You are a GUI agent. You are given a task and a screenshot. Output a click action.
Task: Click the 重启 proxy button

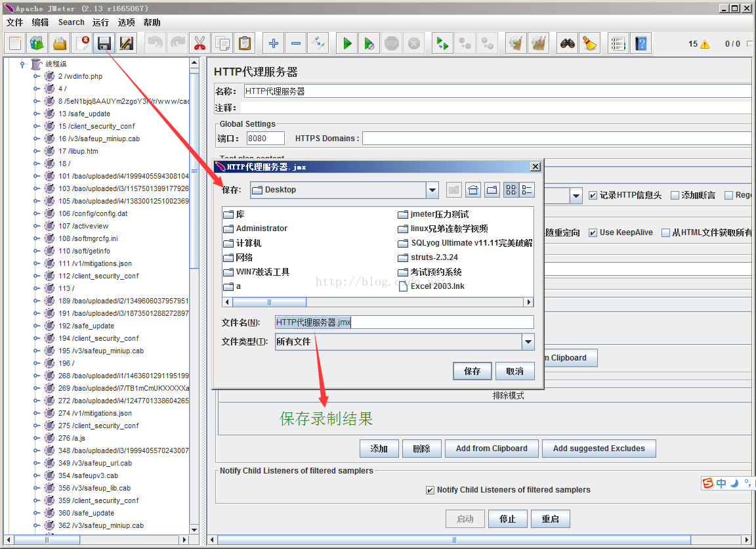pos(550,519)
